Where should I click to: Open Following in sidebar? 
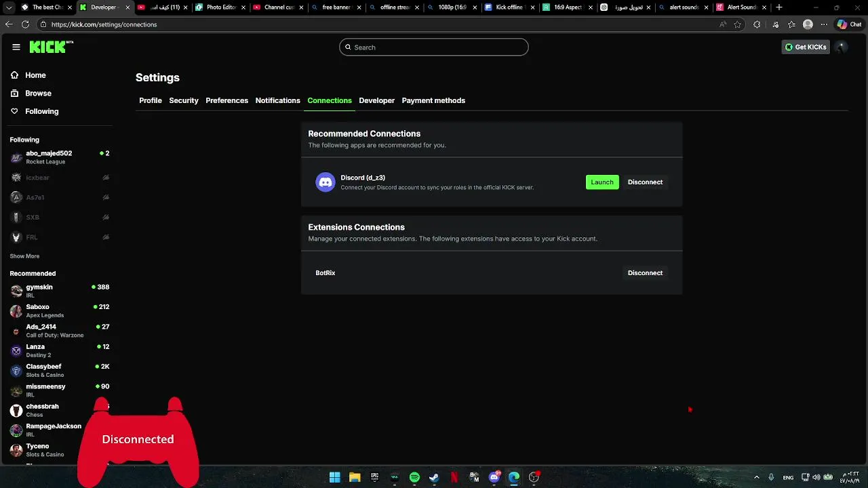(x=42, y=111)
